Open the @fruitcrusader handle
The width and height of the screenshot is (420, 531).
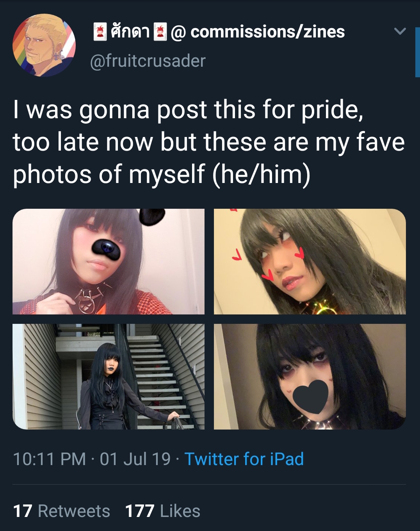pyautogui.click(x=148, y=61)
